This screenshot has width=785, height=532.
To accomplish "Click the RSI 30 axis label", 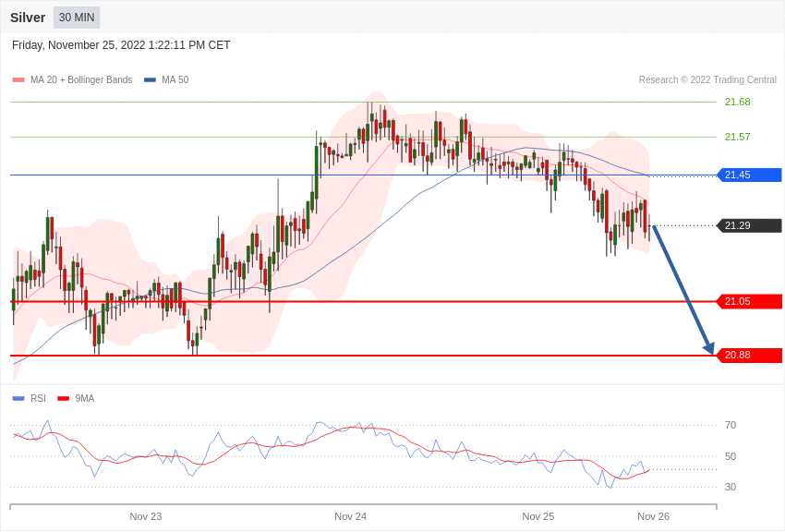I will click(x=731, y=487).
